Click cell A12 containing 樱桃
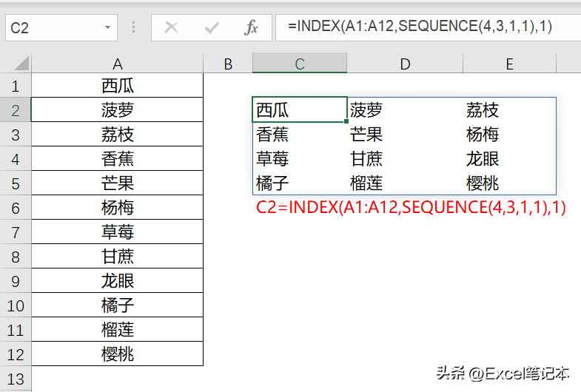Viewport: 581px width, 392px height. [x=118, y=354]
